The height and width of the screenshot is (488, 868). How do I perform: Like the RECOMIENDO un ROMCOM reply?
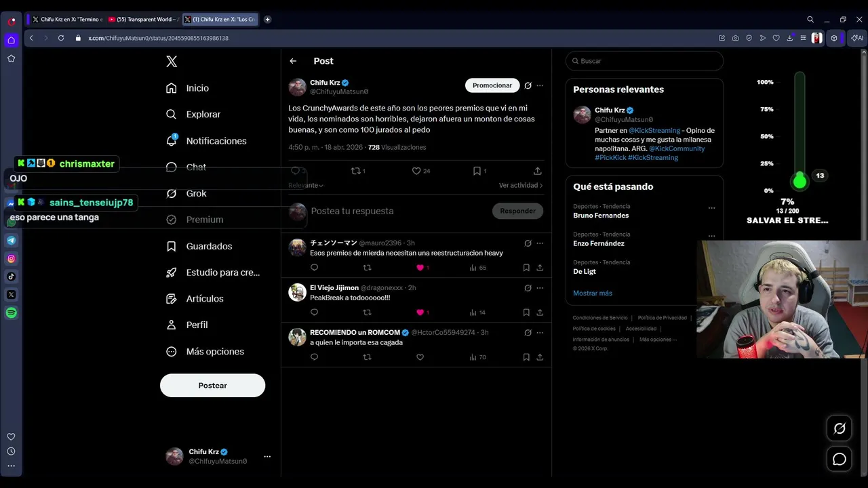tap(420, 357)
